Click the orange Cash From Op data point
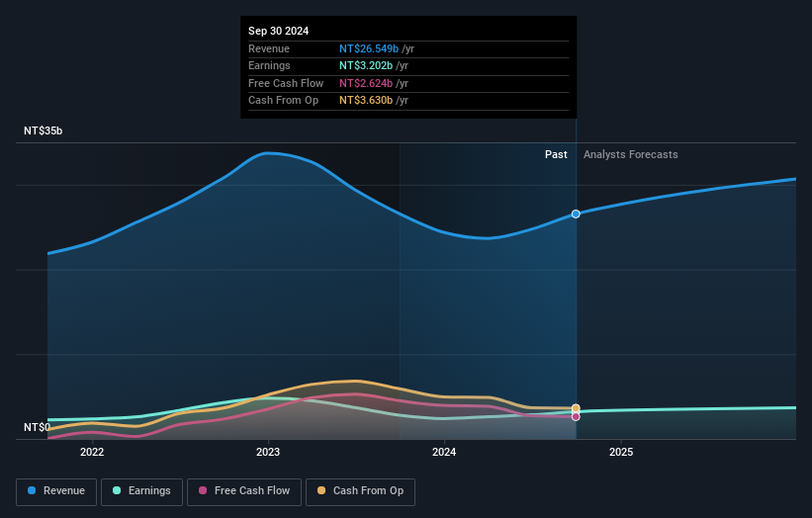Viewport: 812px width, 518px height. pos(576,408)
